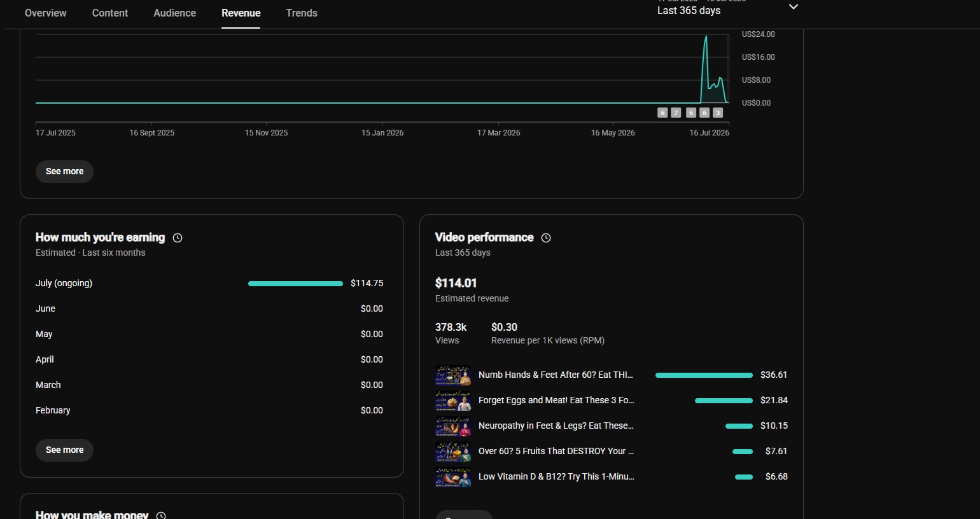The height and width of the screenshot is (519, 980).
Task: Click the $6.68 revenue amount
Action: [776, 477]
